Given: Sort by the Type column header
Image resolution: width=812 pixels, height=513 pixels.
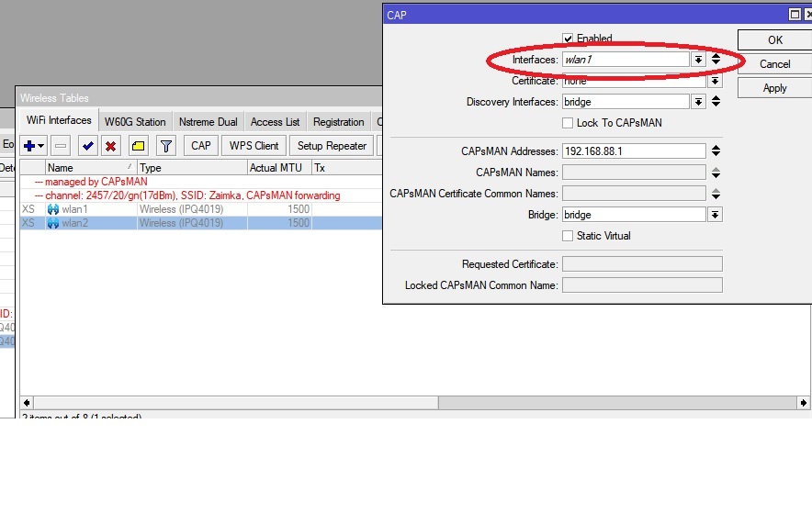Looking at the screenshot, I should click(x=192, y=168).
